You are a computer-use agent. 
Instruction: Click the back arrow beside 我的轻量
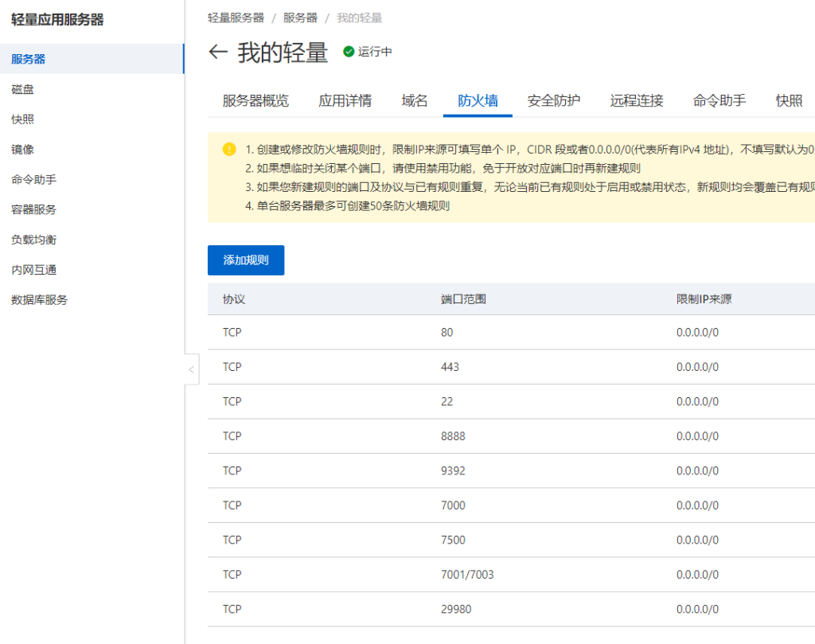coord(218,53)
